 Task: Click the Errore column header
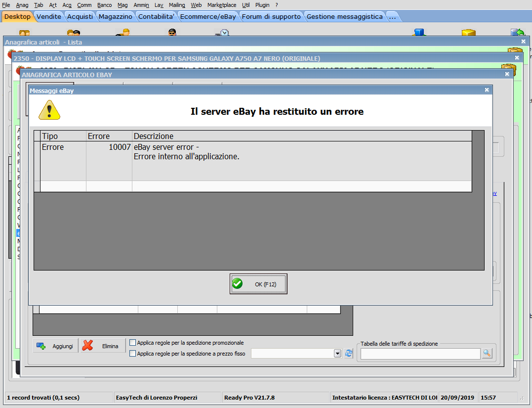(x=109, y=136)
